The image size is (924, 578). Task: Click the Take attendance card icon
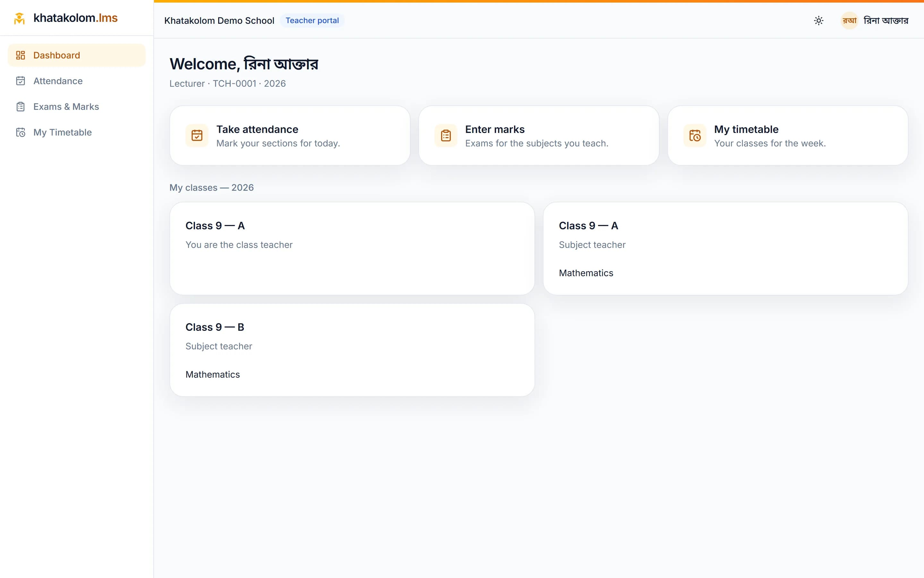pyautogui.click(x=197, y=135)
